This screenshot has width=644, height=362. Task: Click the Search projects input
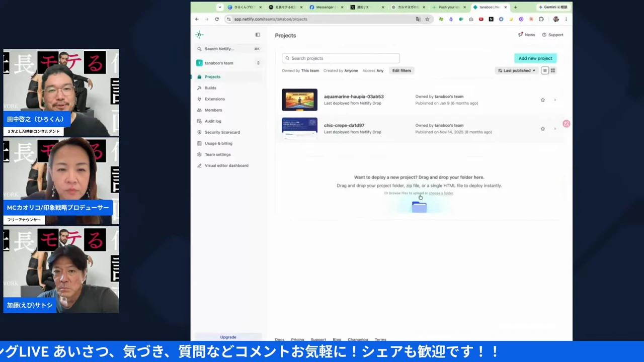pyautogui.click(x=341, y=58)
